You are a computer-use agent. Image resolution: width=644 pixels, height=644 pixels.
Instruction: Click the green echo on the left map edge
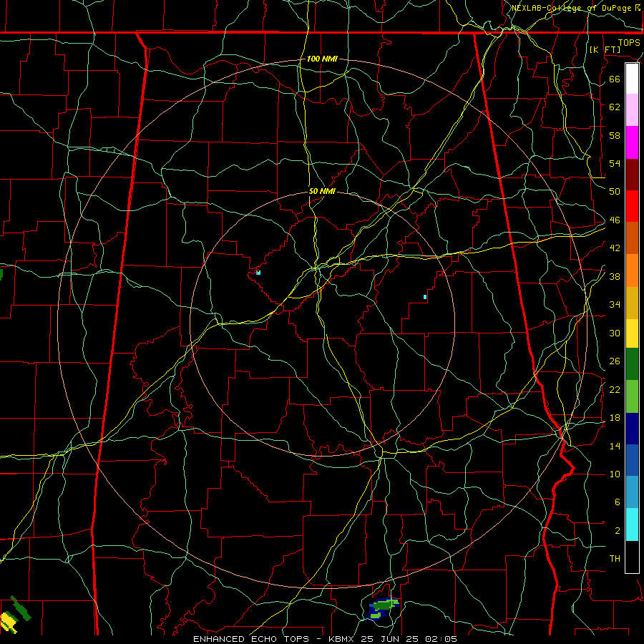click(1, 274)
